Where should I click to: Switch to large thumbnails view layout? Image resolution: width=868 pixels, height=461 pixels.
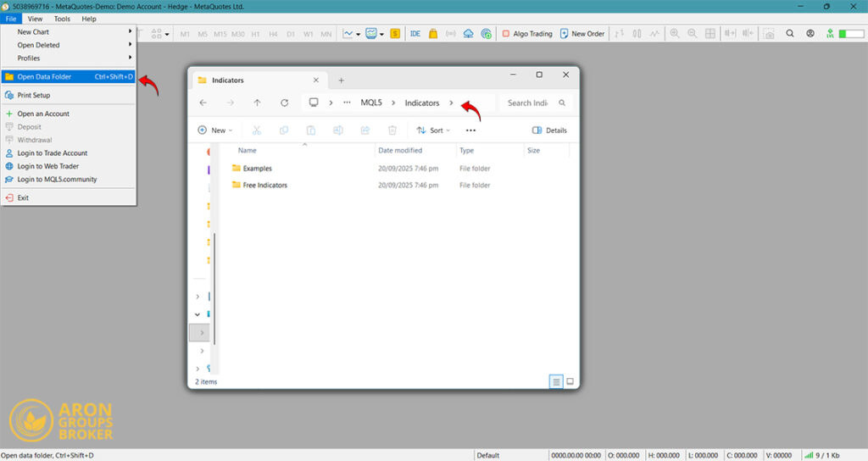pyautogui.click(x=570, y=381)
